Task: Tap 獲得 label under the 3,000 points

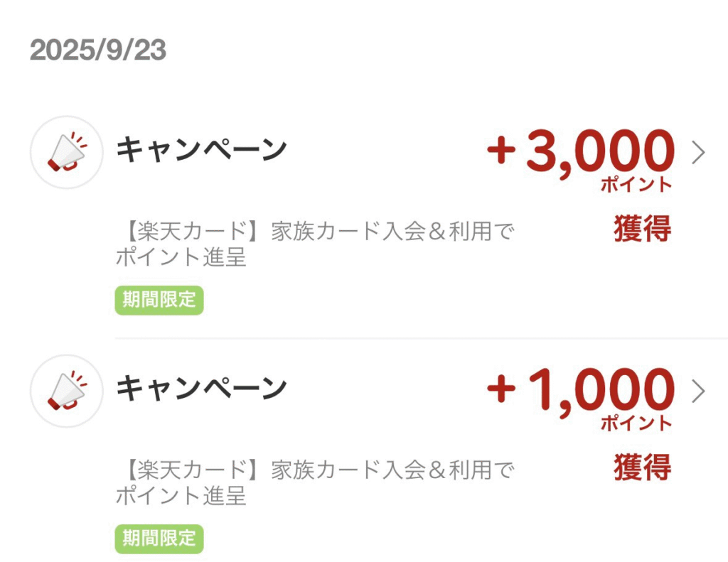Action: 643,228
